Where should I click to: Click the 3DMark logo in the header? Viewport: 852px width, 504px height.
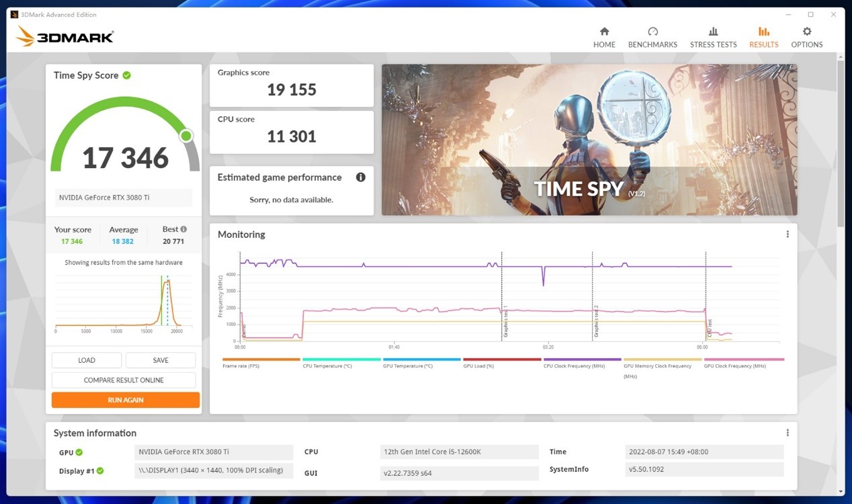pos(65,36)
